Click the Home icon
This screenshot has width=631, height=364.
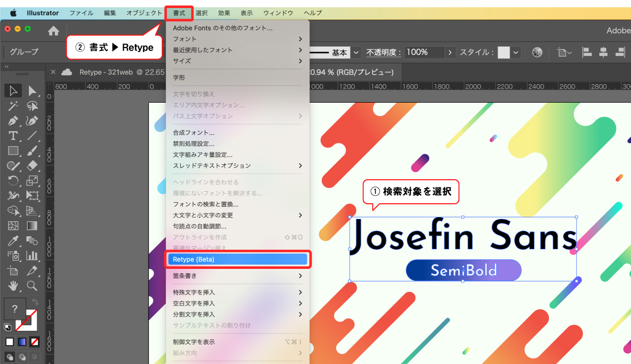[54, 31]
